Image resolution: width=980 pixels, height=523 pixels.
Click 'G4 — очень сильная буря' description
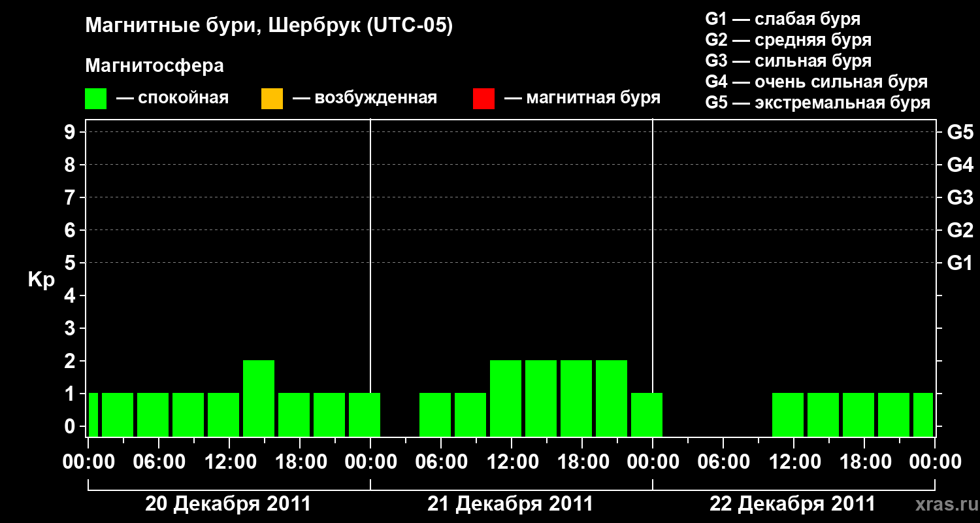817,82
